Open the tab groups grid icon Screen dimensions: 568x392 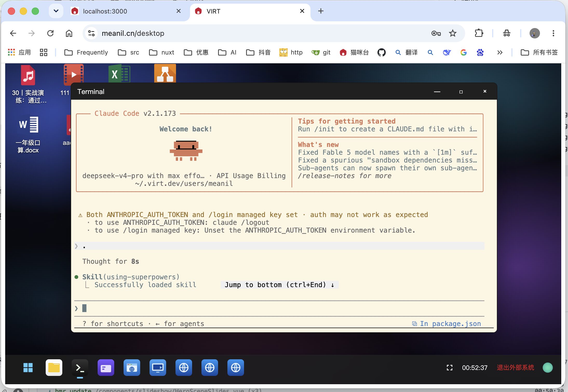[x=44, y=52]
